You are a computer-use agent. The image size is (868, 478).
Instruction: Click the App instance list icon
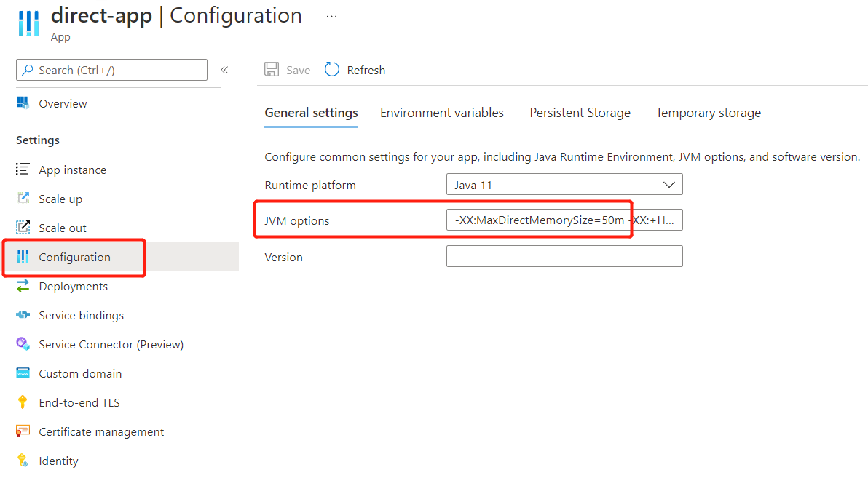pyautogui.click(x=23, y=170)
